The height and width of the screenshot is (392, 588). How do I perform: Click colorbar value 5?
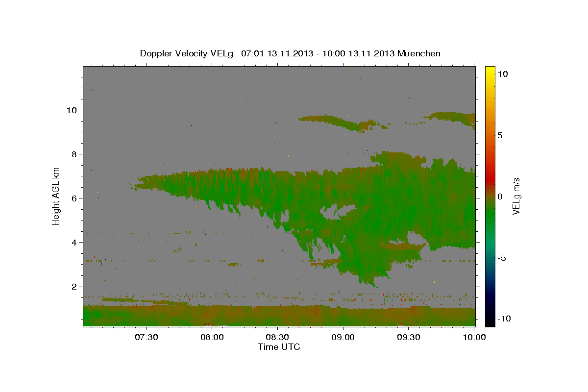pos(500,135)
